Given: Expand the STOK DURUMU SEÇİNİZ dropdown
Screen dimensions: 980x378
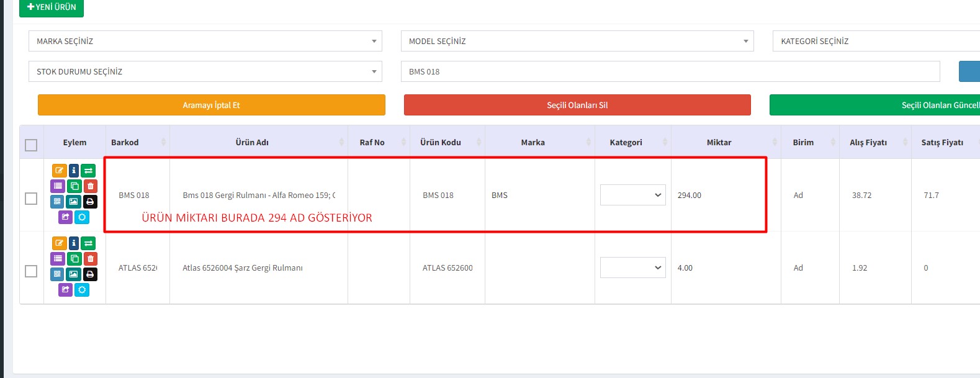Looking at the screenshot, I should [205, 72].
